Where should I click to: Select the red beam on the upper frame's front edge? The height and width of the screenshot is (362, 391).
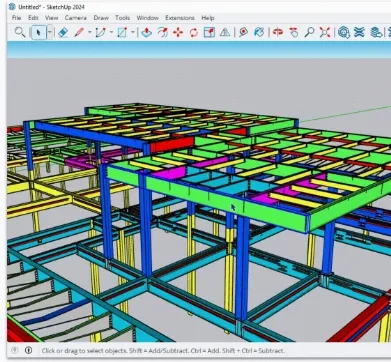tap(172, 144)
